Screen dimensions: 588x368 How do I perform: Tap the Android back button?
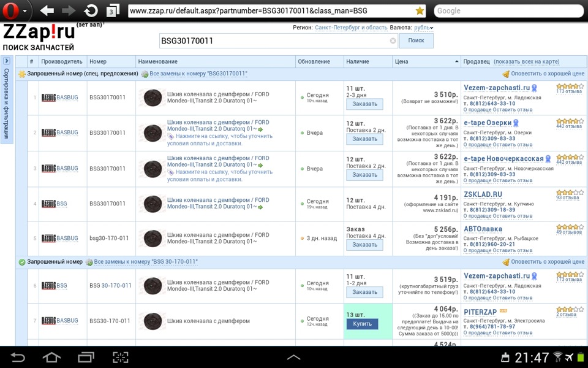point(17,357)
